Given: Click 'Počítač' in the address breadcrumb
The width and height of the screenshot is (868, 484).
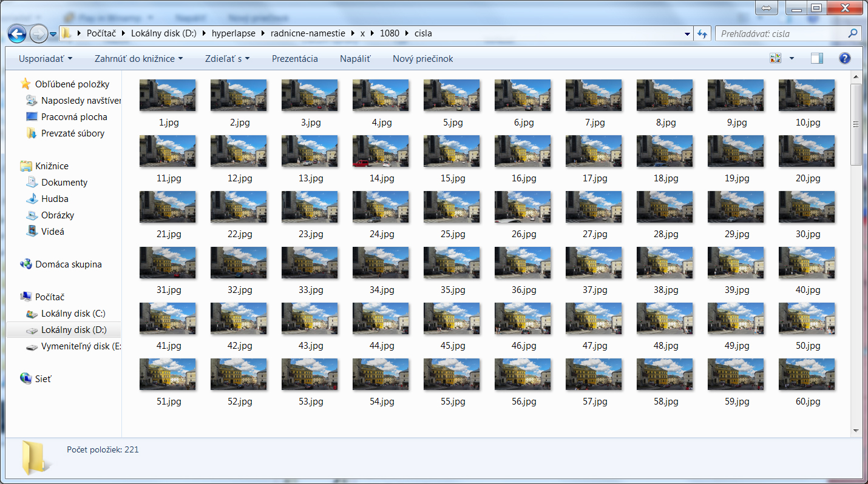Looking at the screenshot, I should [x=101, y=33].
